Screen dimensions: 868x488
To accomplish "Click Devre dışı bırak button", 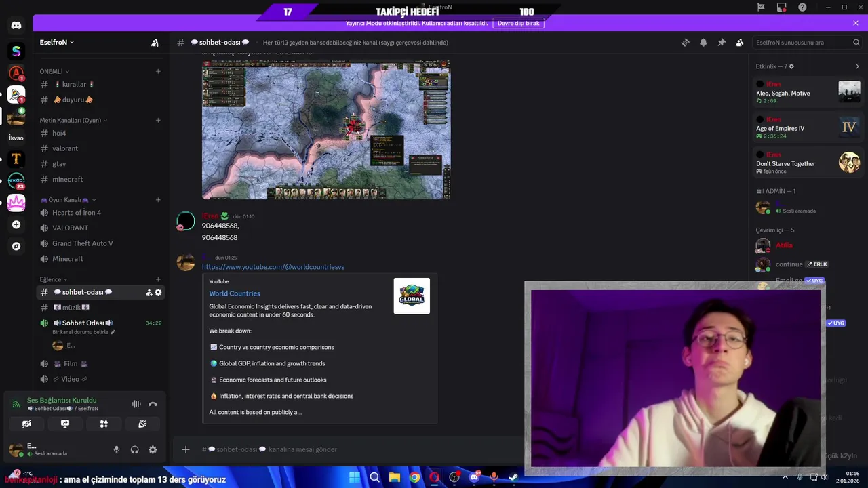I will point(518,23).
